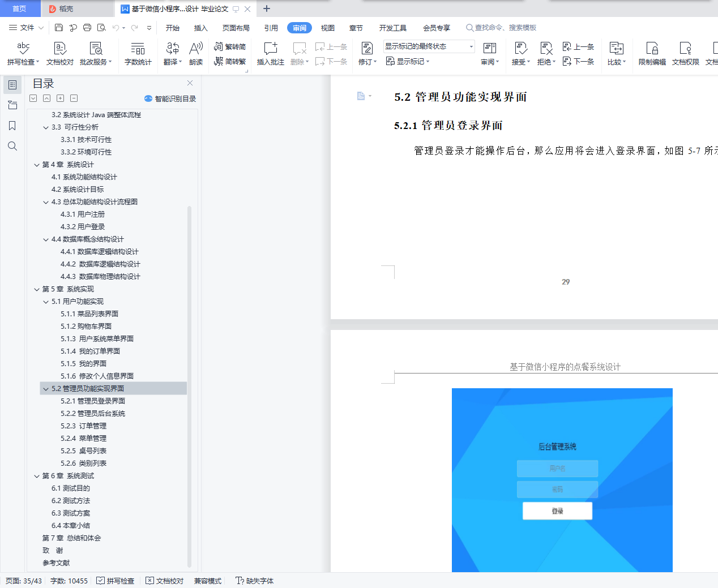Jump to 5.2.1 管理员登录界面 in outline

[93, 401]
